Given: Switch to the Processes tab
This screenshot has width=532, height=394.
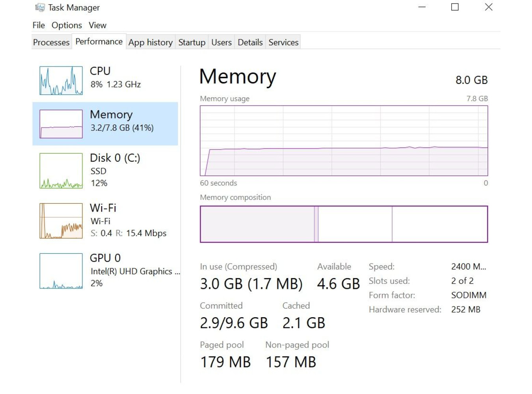Looking at the screenshot, I should point(51,42).
